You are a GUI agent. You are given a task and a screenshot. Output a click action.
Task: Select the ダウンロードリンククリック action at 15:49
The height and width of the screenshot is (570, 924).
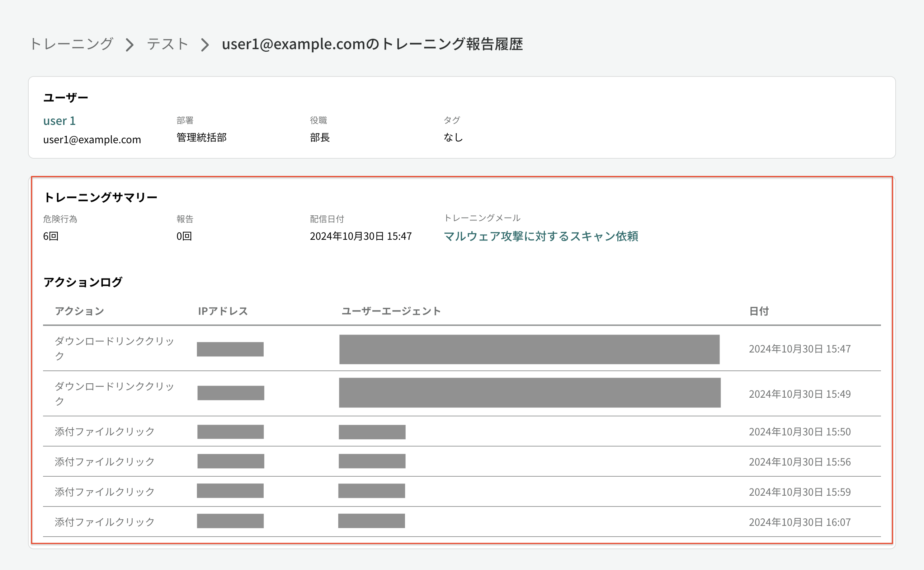[x=114, y=393]
